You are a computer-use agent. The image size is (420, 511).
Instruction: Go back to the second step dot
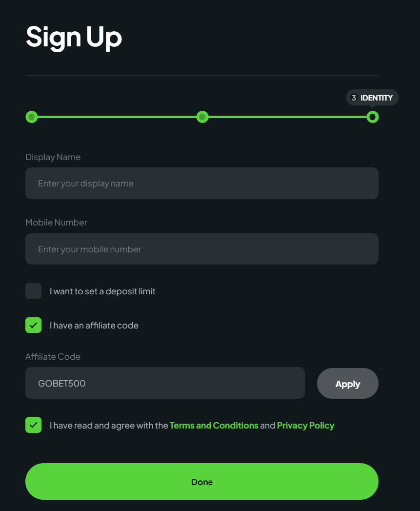(202, 117)
